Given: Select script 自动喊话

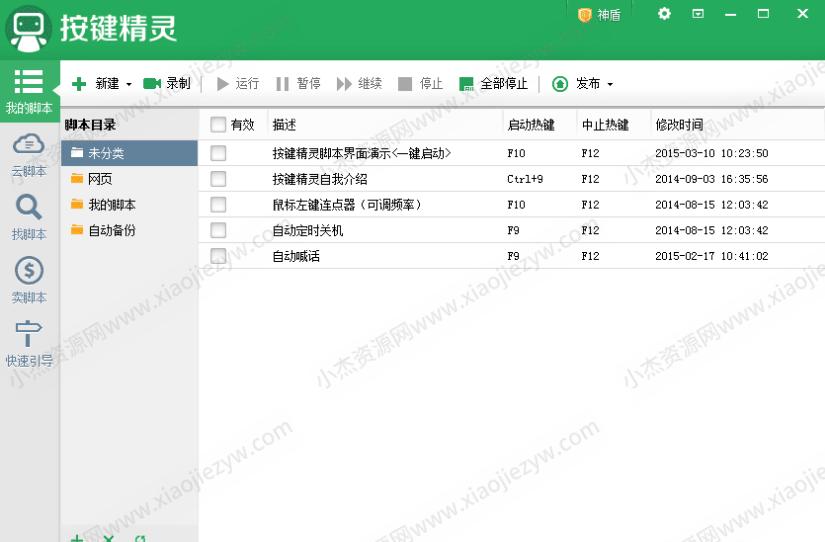Looking at the screenshot, I should 296,256.
